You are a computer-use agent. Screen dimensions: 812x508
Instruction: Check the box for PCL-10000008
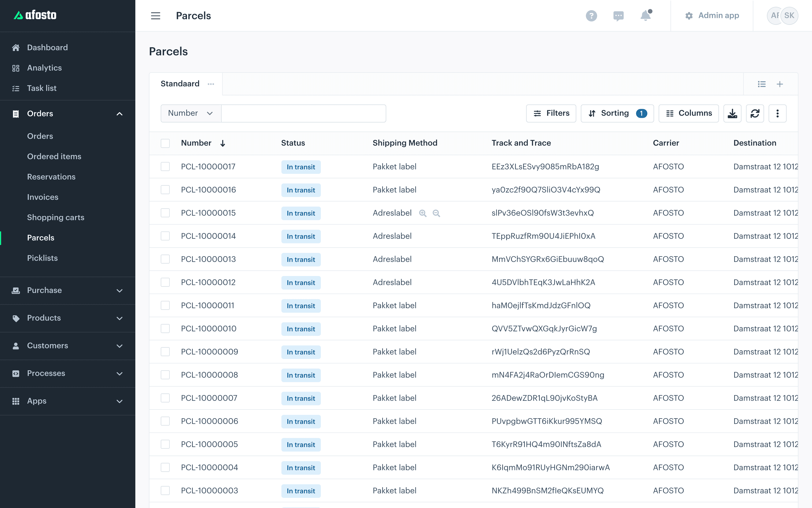[x=165, y=375]
